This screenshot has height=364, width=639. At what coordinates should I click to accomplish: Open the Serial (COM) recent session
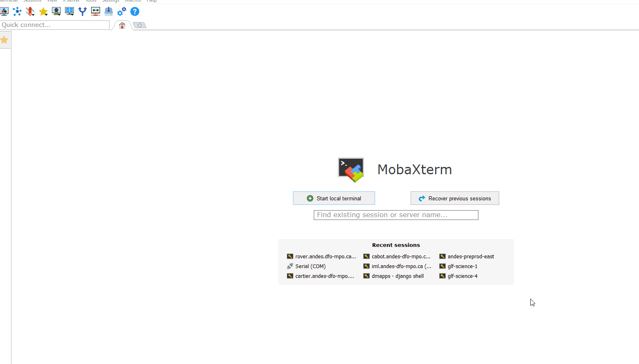tap(306, 266)
